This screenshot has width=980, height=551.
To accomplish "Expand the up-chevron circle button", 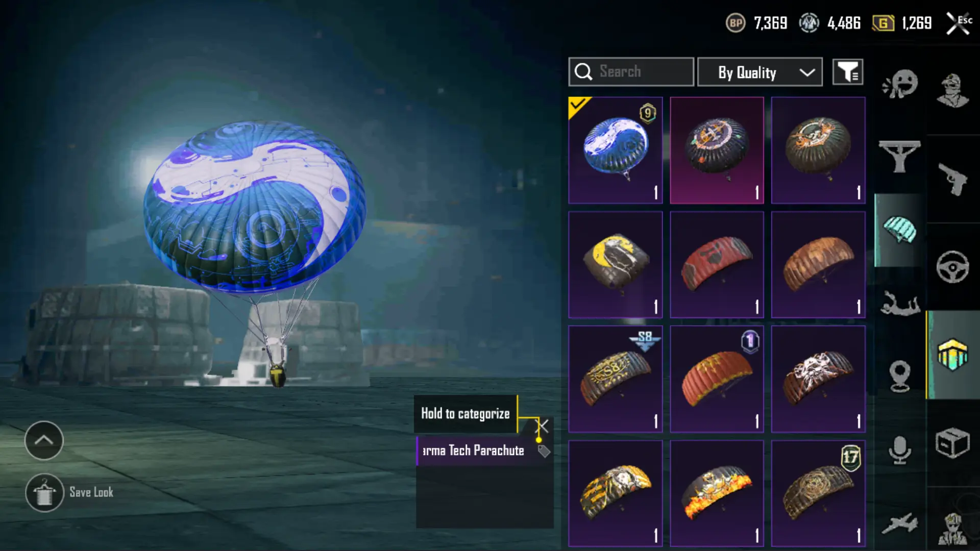I will (x=44, y=440).
